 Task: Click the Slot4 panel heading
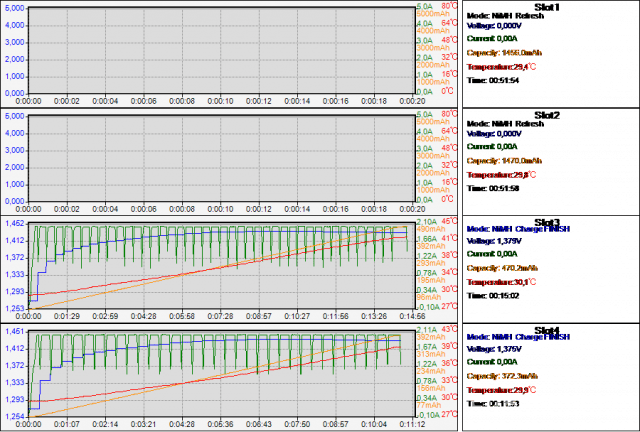(x=547, y=330)
